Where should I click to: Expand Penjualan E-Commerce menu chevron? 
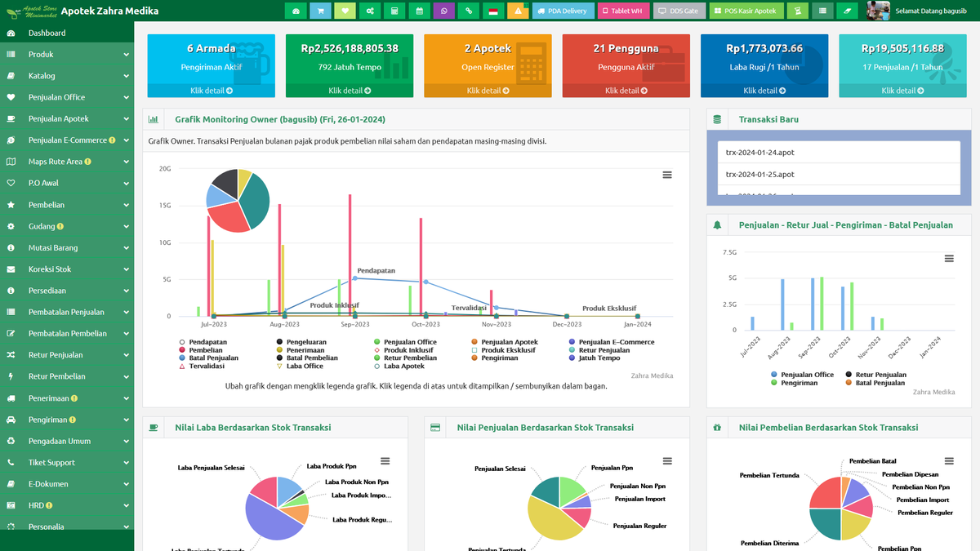[127, 140]
